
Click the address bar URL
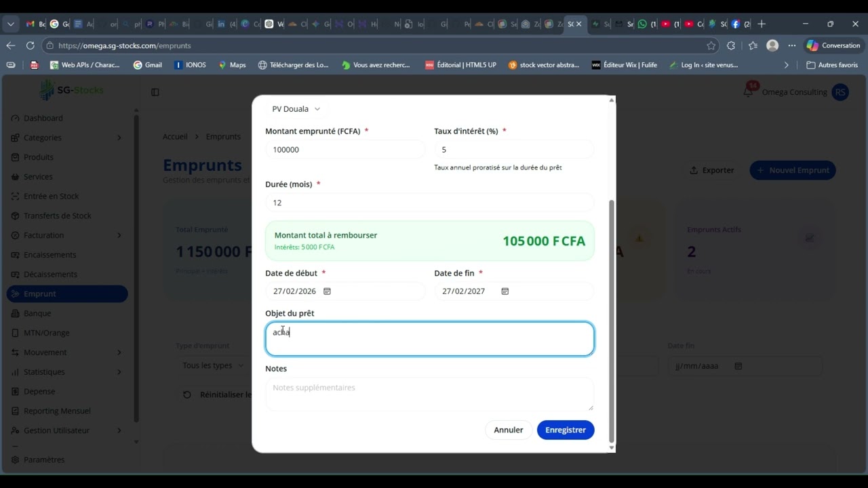[x=125, y=46]
